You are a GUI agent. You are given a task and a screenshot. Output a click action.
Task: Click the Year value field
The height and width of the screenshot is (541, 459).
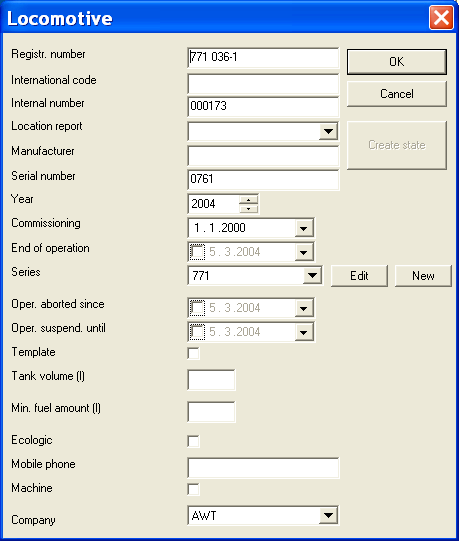214,204
